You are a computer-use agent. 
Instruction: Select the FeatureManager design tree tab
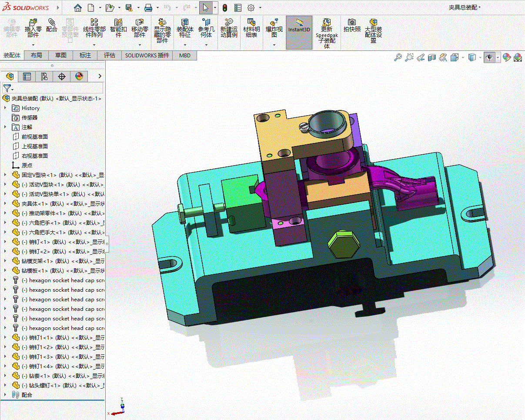[x=10, y=77]
